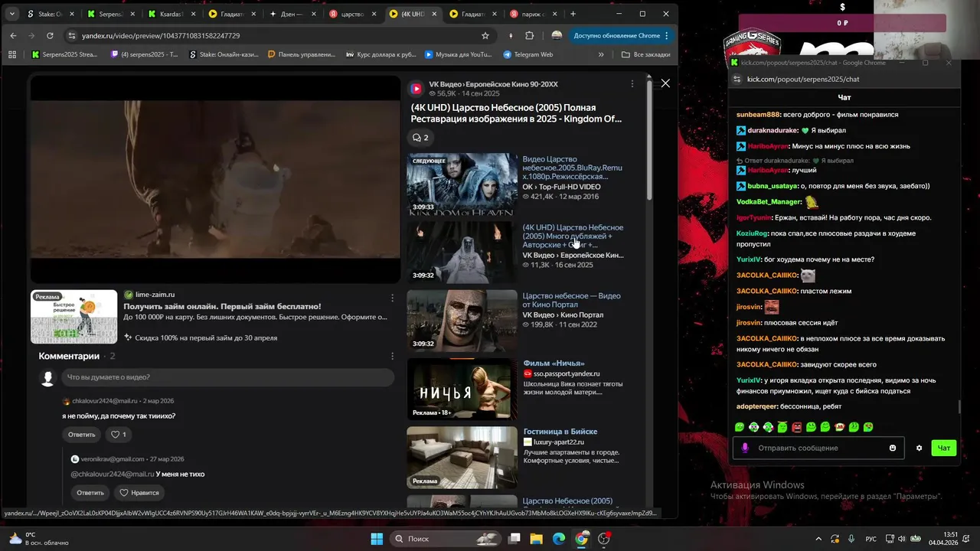Image resolution: width=980 pixels, height=551 pixels.
Task: Click Ответить under veronikrav reply
Action: (x=90, y=492)
